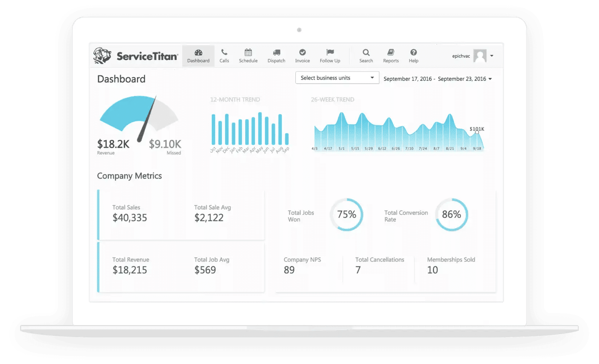Screen dimensions: 599x364
Task: Click the $18.2K Revenue value
Action: coord(113,144)
